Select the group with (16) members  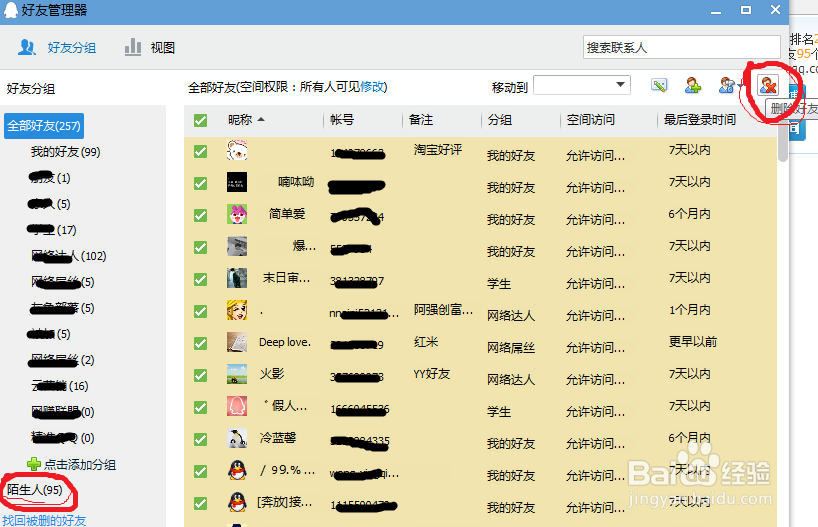pyautogui.click(x=59, y=386)
